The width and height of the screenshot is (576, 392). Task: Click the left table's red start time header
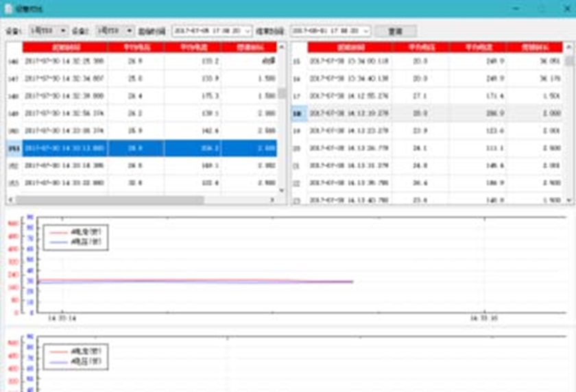coord(64,47)
